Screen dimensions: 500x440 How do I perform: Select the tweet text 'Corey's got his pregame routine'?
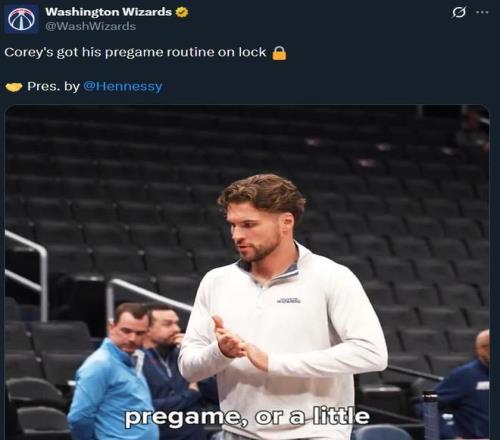(110, 53)
